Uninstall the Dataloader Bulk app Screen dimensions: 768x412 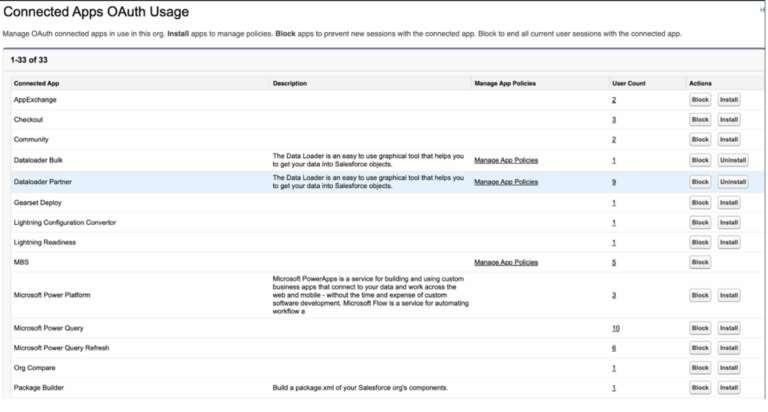tap(733, 160)
